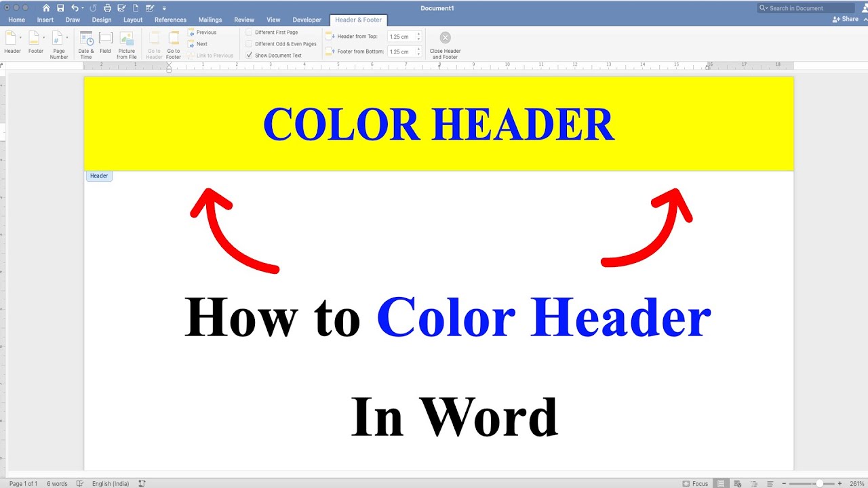The width and height of the screenshot is (868, 488).
Task: Open Customize Quick Access Toolbar dropdown
Action: pyautogui.click(x=164, y=8)
